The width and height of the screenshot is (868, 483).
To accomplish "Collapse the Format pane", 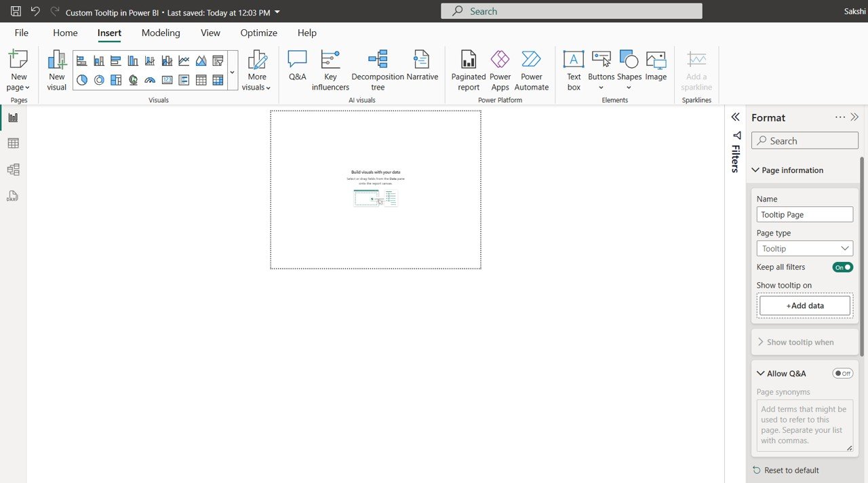I will coord(854,117).
